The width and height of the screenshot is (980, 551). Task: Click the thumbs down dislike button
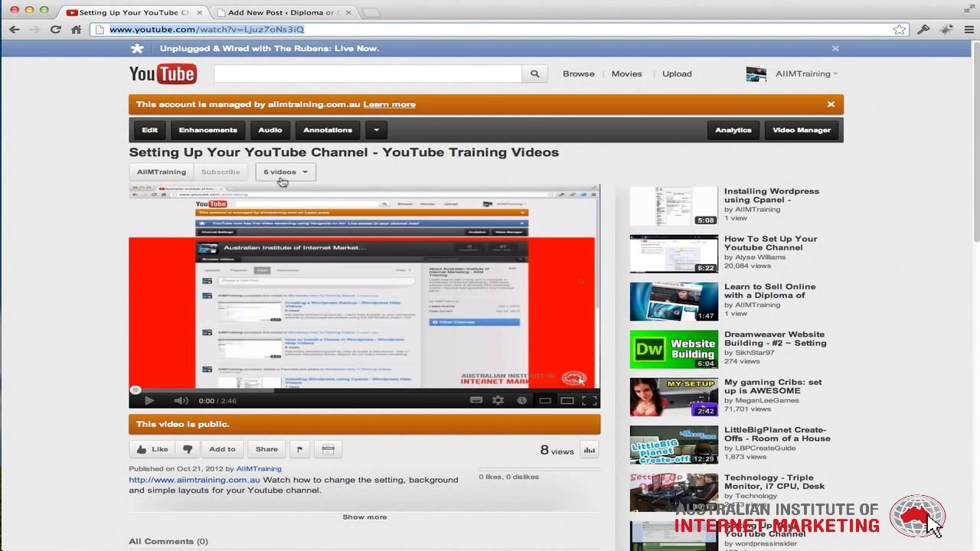tap(188, 449)
